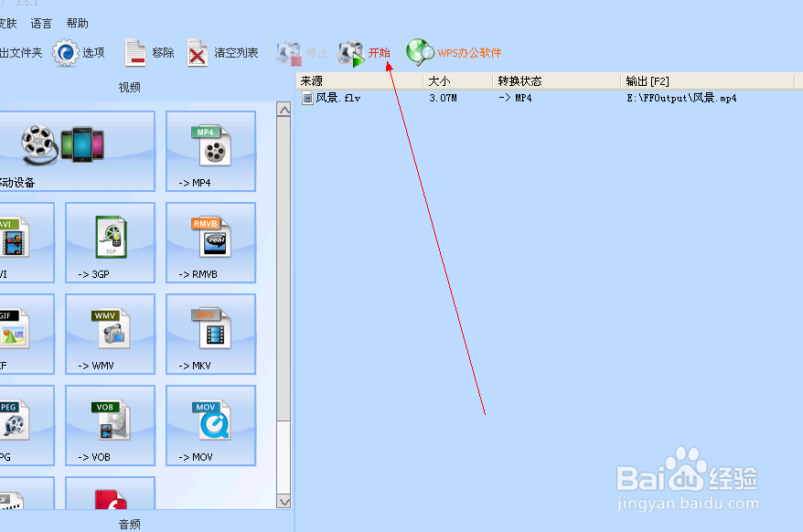This screenshot has width=803, height=532.
Task: Remove selected task using 移除
Action: (x=148, y=52)
